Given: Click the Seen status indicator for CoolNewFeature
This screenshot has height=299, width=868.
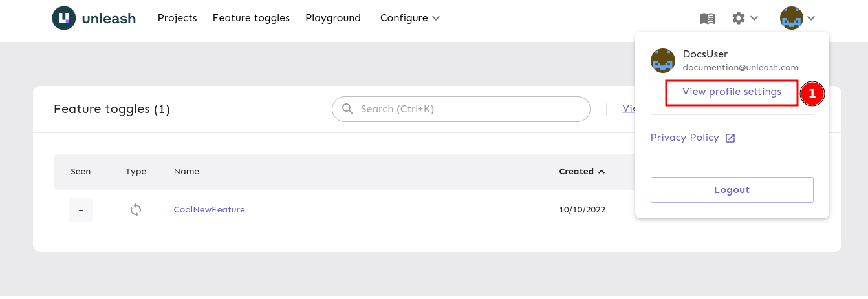Looking at the screenshot, I should (81, 210).
